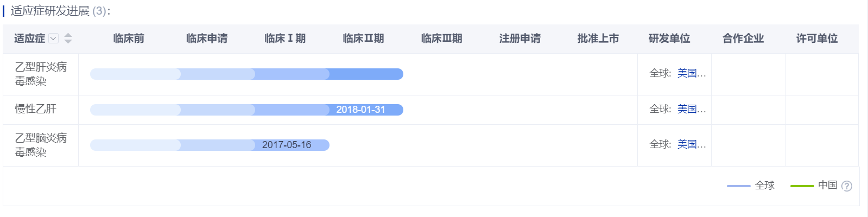Click the 临床申请 column header

pyautogui.click(x=207, y=39)
